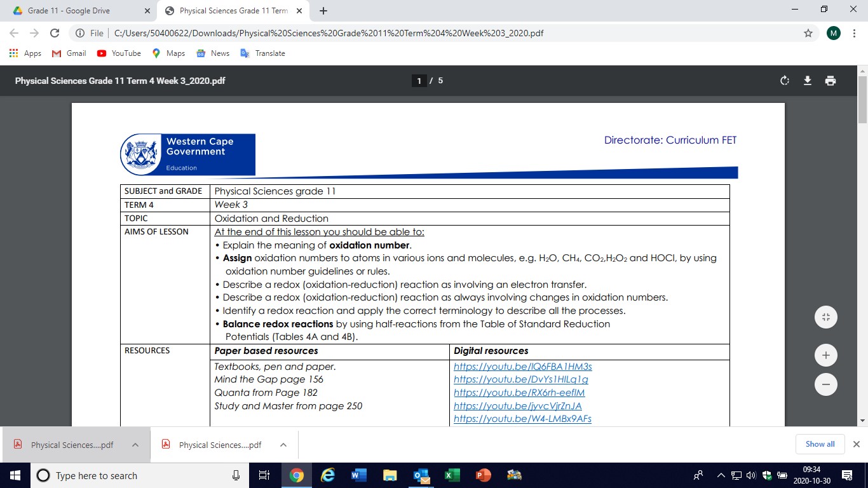Image resolution: width=868 pixels, height=488 pixels.
Task: Open link youtu.be/RX6rh-eefIM
Action: (519, 393)
